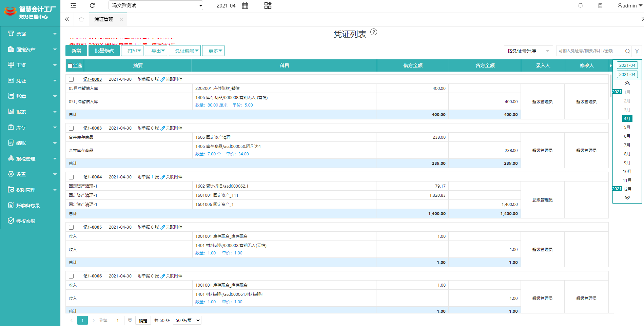Screen dimensions: 644x326
Task: Close the 凭证管理 tab
Action: 121,19
